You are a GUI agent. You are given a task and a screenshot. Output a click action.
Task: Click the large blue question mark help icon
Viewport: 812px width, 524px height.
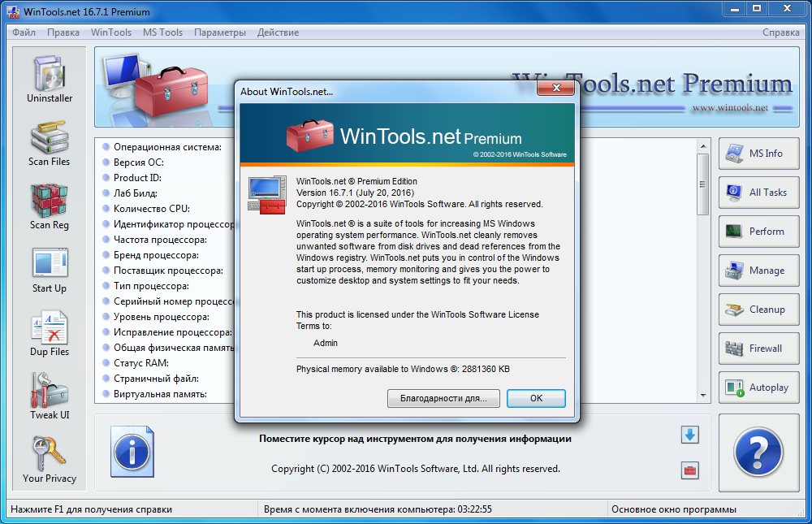758,453
